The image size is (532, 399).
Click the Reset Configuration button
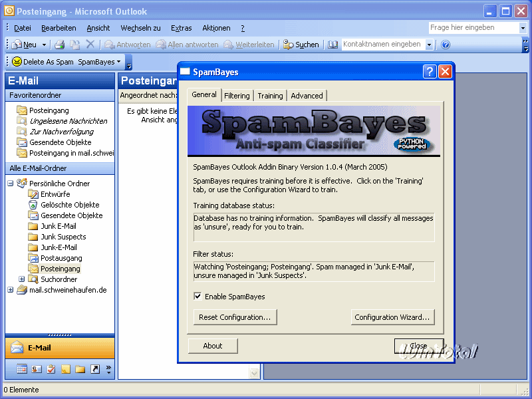tap(235, 317)
